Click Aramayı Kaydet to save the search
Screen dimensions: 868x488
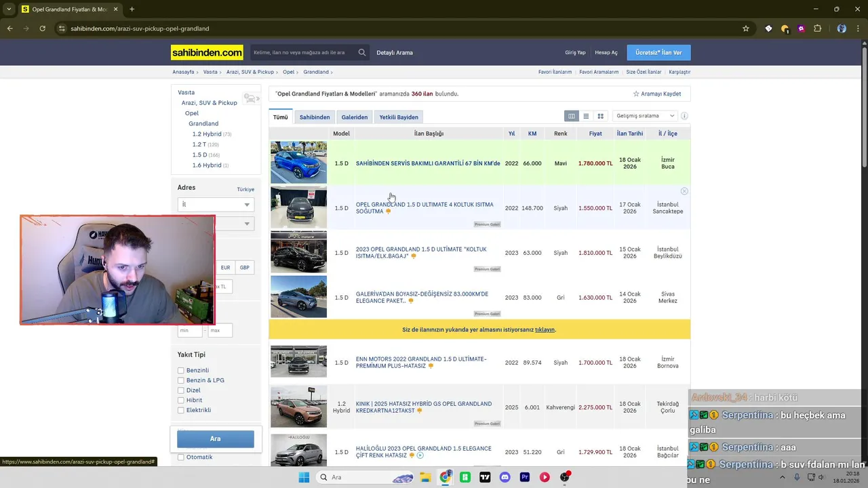coord(657,94)
